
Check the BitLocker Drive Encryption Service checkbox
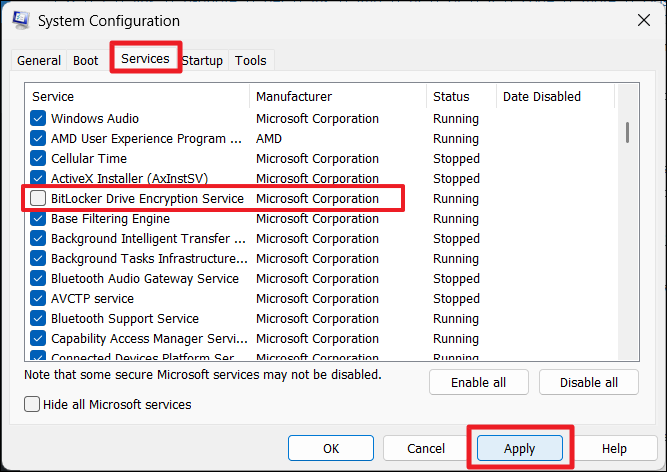coord(38,199)
